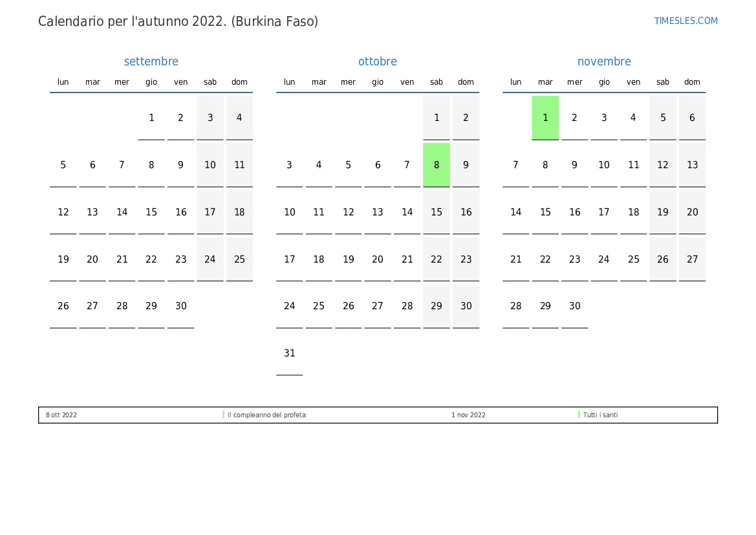The width and height of the screenshot is (756, 535).
Task: Click '8 ott 2022' in the legend
Action: 61,415
